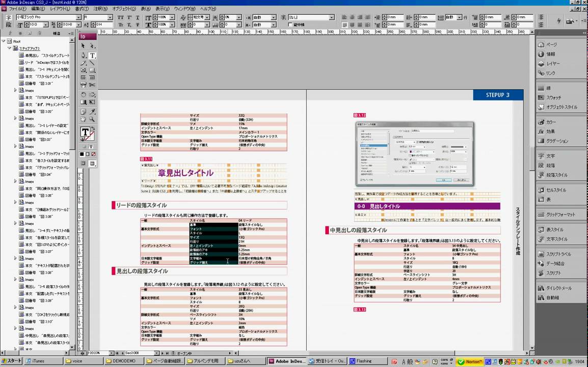Select the Zoom magnifier tool
Screen dimensions: 588x367
pos(92,119)
